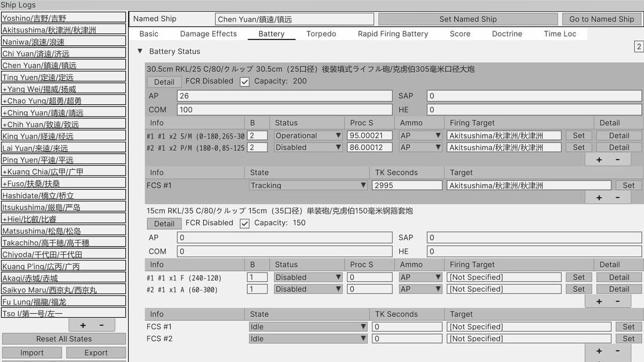Toggle FCR Disabled for the 30.5cm battery

(244, 82)
